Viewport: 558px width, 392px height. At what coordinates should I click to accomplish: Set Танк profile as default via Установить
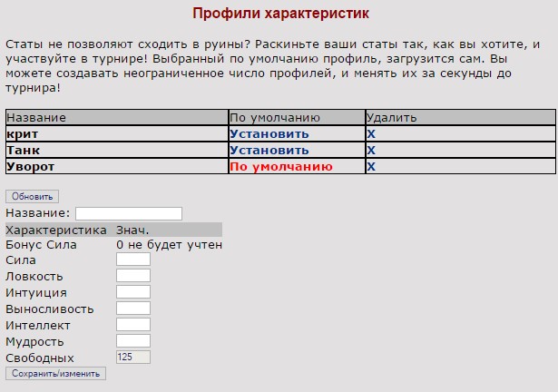(x=269, y=151)
